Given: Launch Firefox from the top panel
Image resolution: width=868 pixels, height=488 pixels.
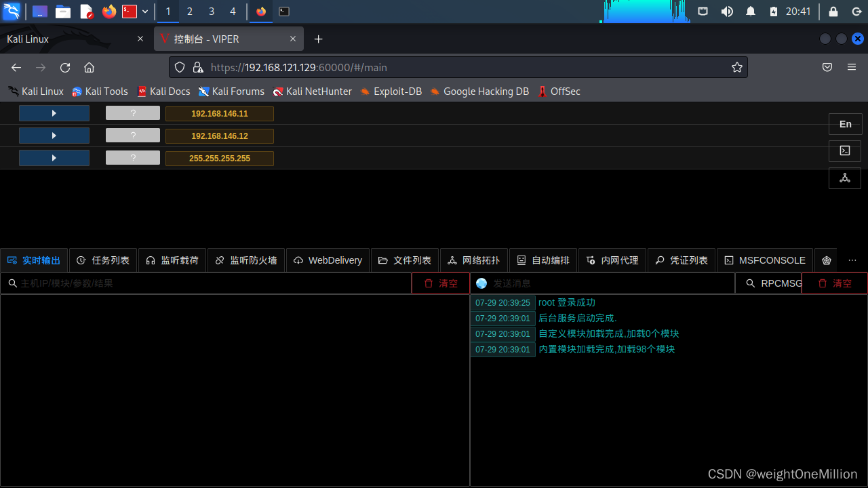Looking at the screenshot, I should tap(108, 12).
